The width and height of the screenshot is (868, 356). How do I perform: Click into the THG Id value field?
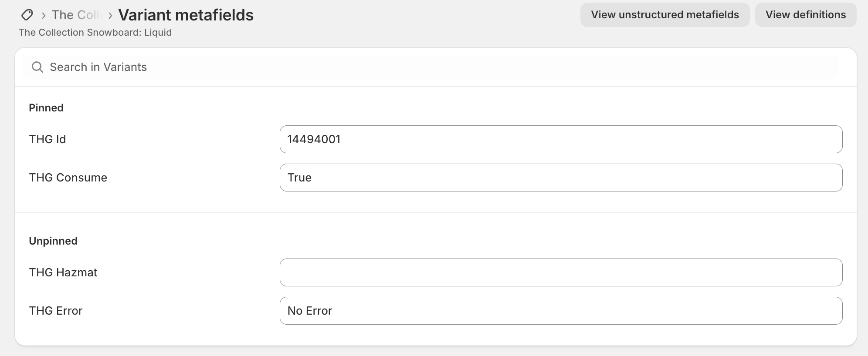[x=560, y=139]
